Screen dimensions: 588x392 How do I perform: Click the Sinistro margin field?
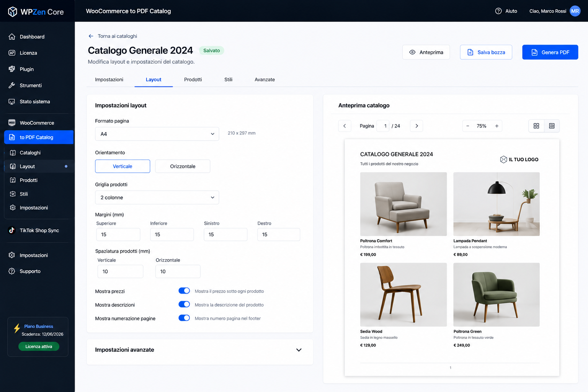225,234
